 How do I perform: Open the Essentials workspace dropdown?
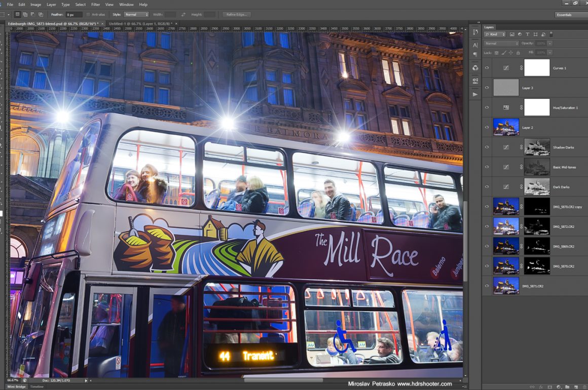(x=570, y=15)
